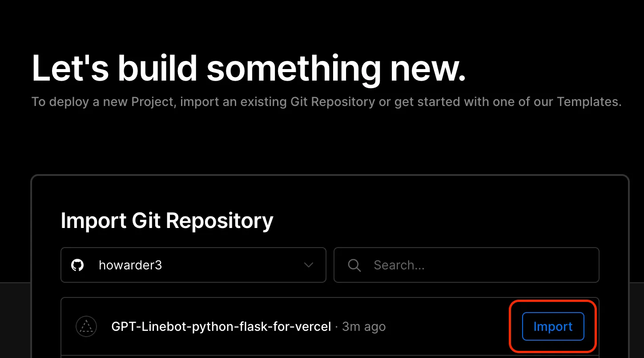Click the magnifying glass search icon

click(x=354, y=265)
